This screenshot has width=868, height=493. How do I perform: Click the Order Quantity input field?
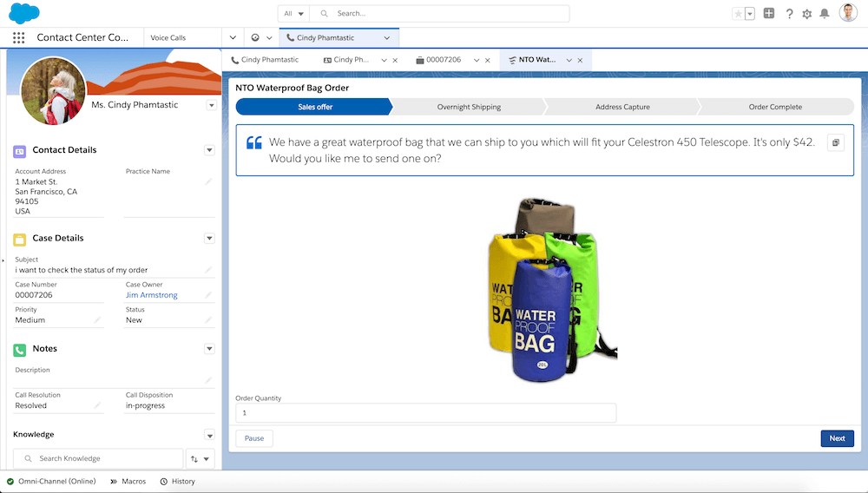425,413
